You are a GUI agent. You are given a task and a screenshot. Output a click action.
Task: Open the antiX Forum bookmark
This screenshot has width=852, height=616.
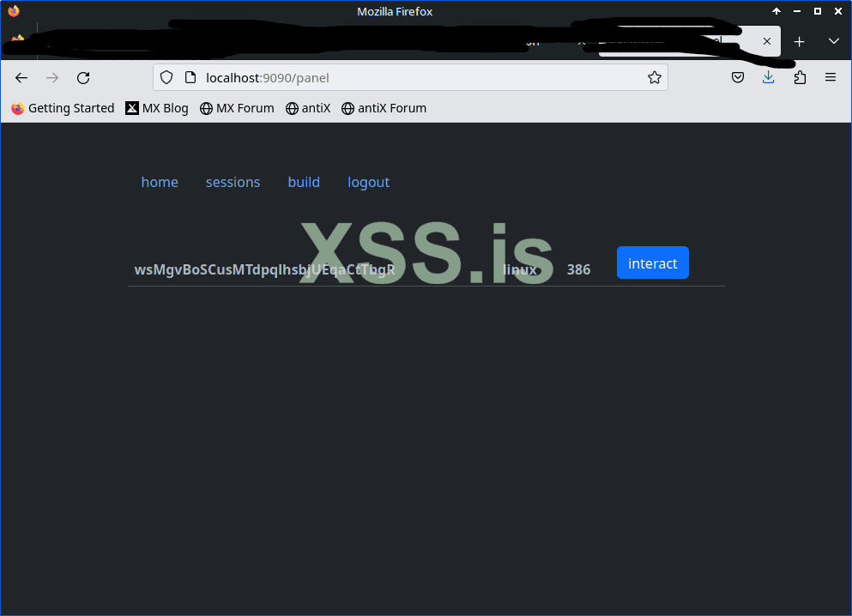pos(384,108)
